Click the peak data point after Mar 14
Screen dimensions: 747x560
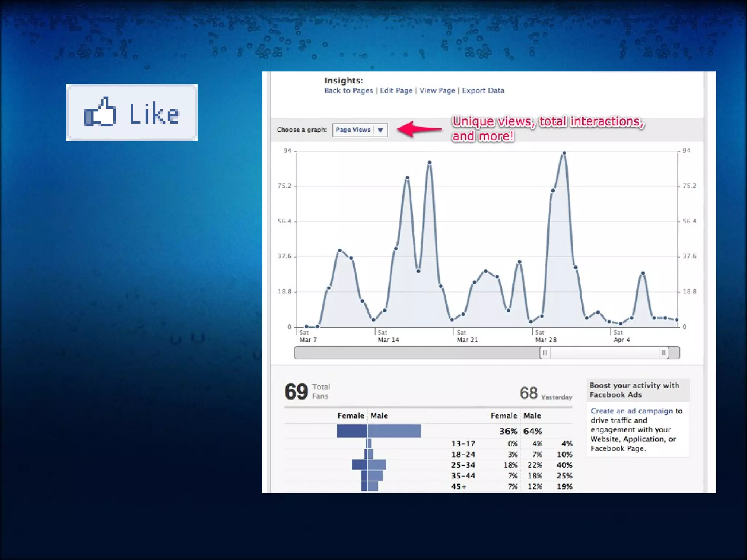[x=430, y=163]
